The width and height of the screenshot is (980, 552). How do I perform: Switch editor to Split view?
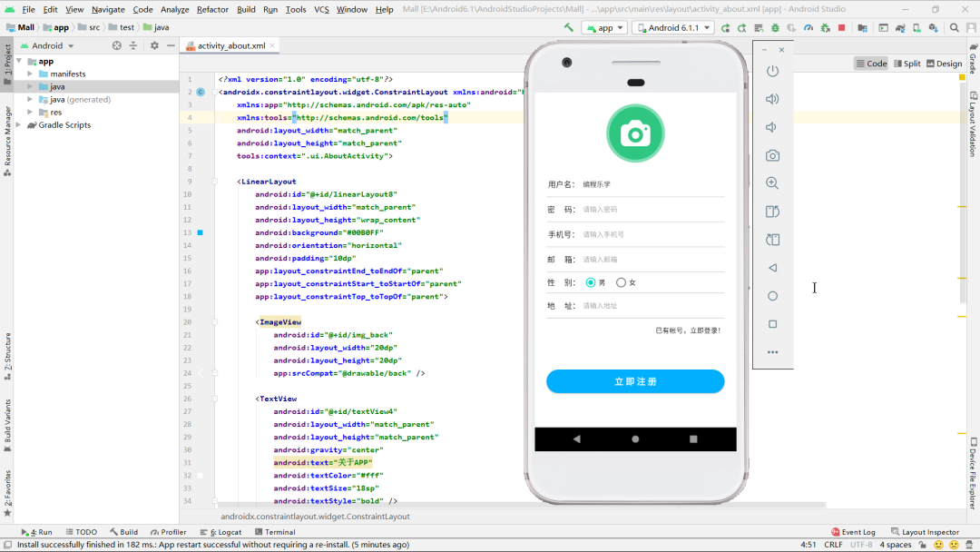[907, 64]
